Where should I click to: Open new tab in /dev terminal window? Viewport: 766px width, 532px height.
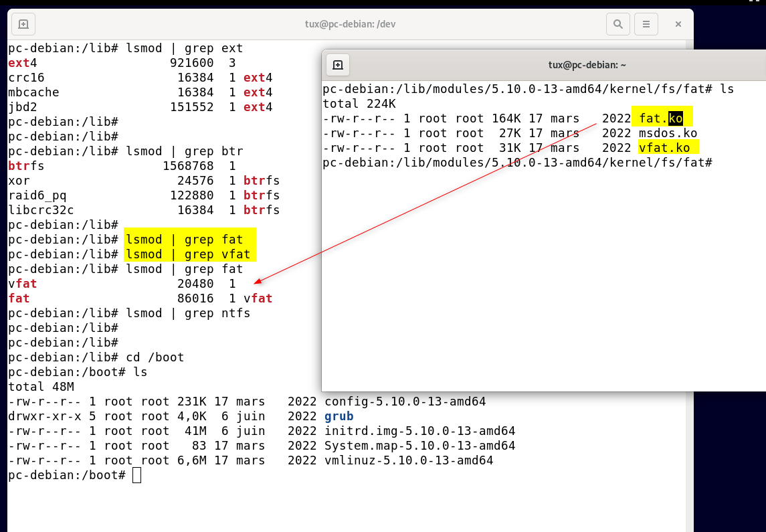tap(23, 24)
